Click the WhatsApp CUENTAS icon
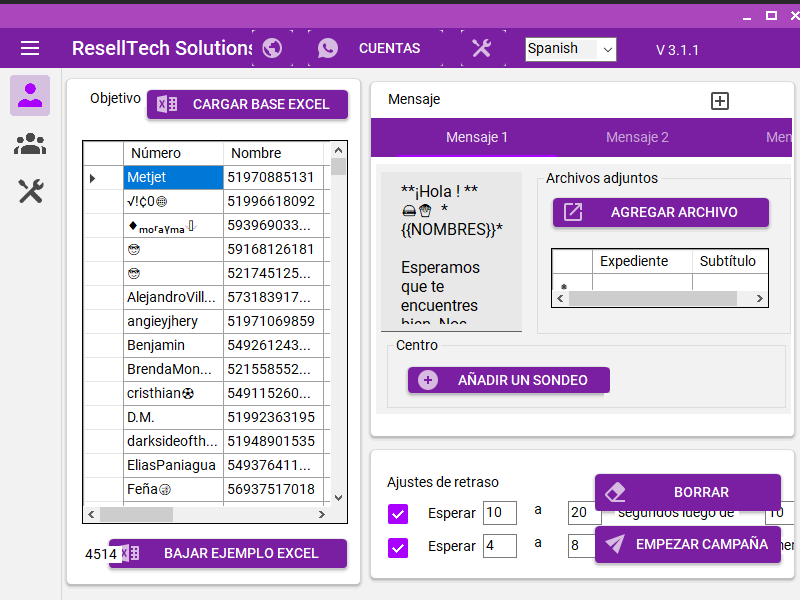Viewport: 800px width, 600px height. [x=328, y=48]
